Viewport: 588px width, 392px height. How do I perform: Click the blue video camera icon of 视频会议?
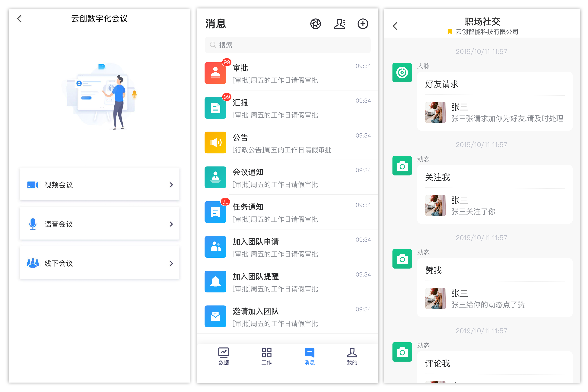33,185
